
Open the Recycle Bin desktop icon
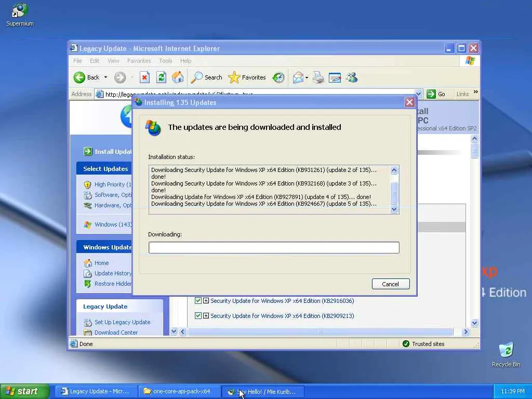pyautogui.click(x=506, y=354)
